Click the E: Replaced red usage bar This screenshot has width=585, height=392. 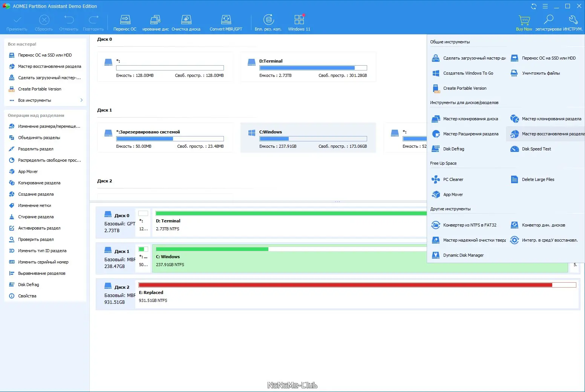[x=357, y=285]
